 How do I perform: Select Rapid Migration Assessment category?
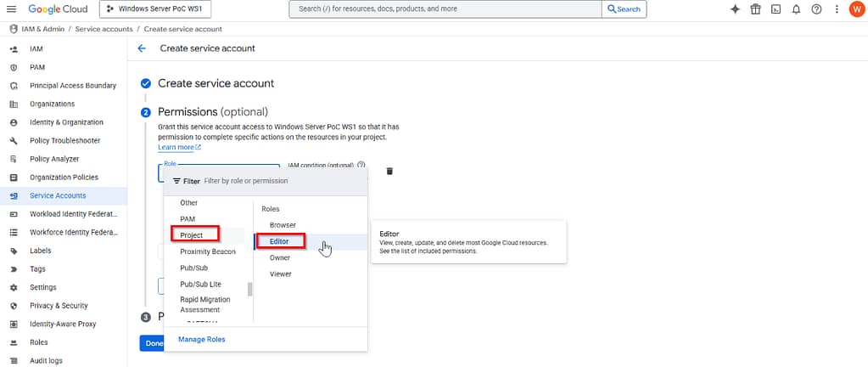click(205, 304)
